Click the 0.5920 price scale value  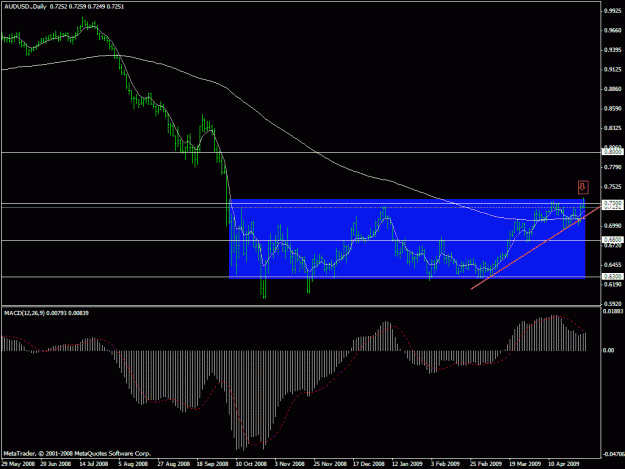pyautogui.click(x=613, y=303)
